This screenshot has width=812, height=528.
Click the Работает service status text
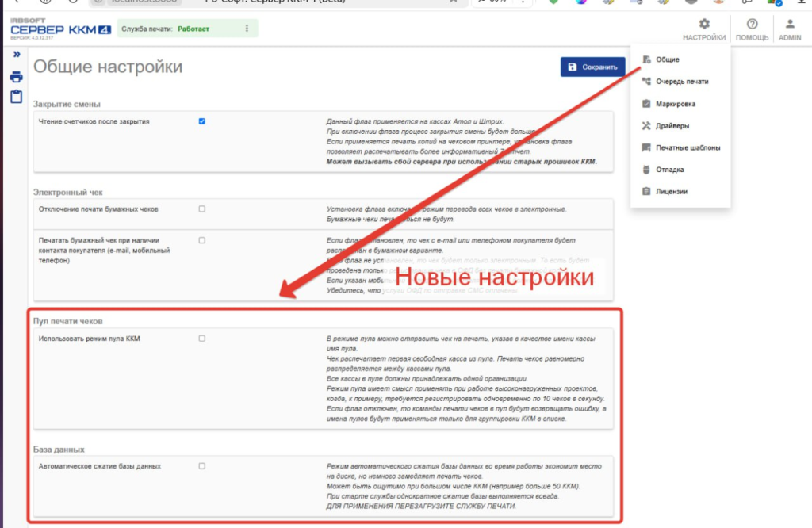[193, 29]
